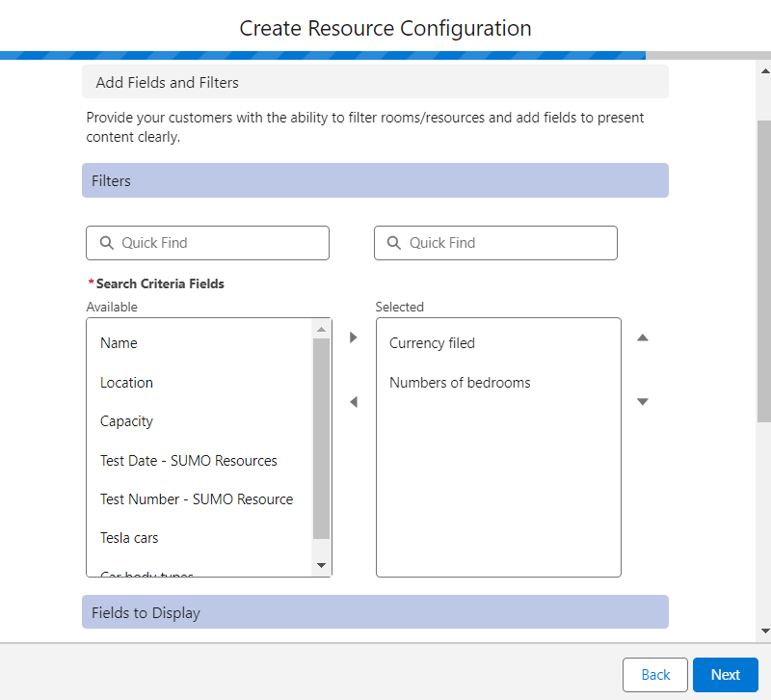Select Tesla cars in Available list
This screenshot has width=771, height=700.
(129, 538)
